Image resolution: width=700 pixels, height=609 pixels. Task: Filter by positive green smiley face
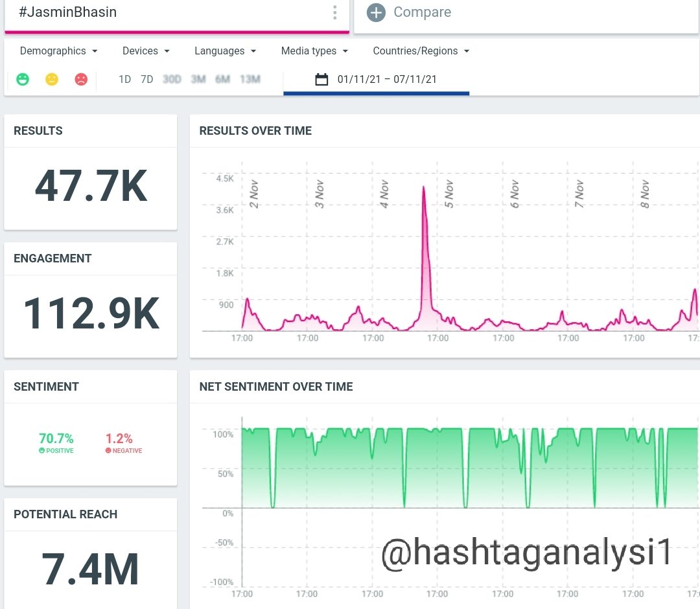pyautogui.click(x=23, y=80)
